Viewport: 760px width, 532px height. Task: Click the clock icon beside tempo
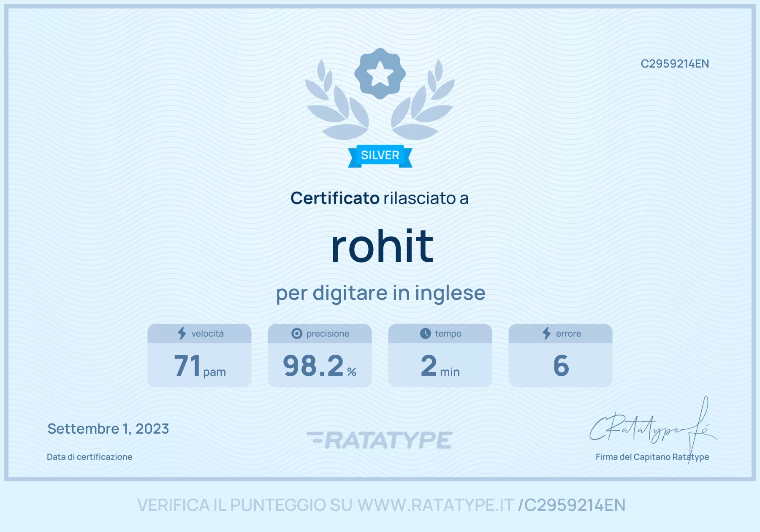[x=425, y=334]
